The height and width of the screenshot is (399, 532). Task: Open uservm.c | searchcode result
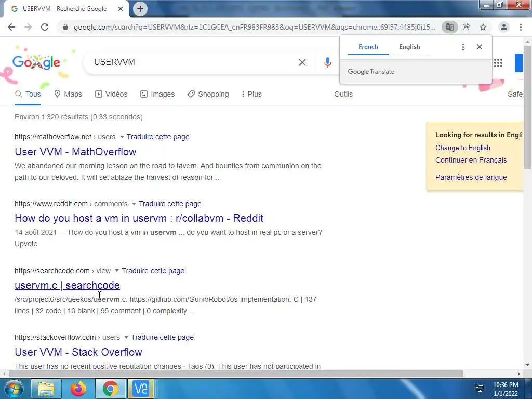(x=67, y=285)
